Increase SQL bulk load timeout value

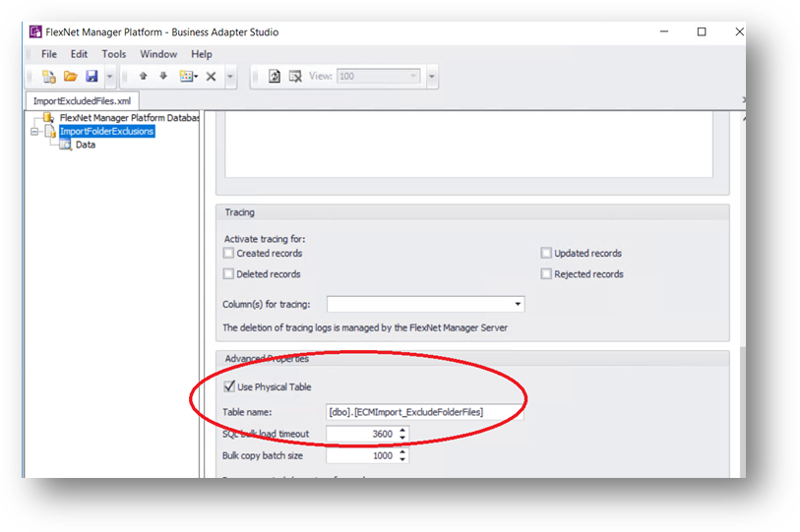tap(402, 430)
